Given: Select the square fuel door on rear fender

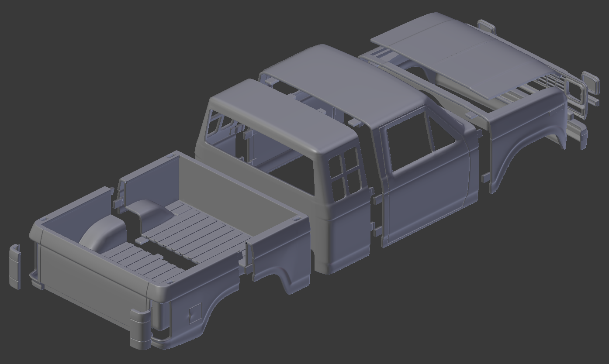Looking at the screenshot, I should pyautogui.click(x=195, y=313).
